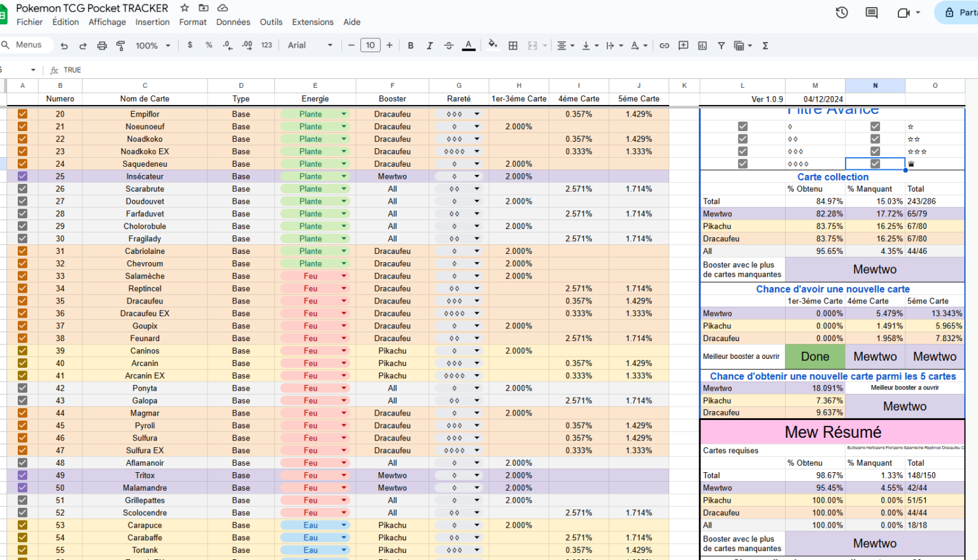Click the print icon

tap(102, 46)
